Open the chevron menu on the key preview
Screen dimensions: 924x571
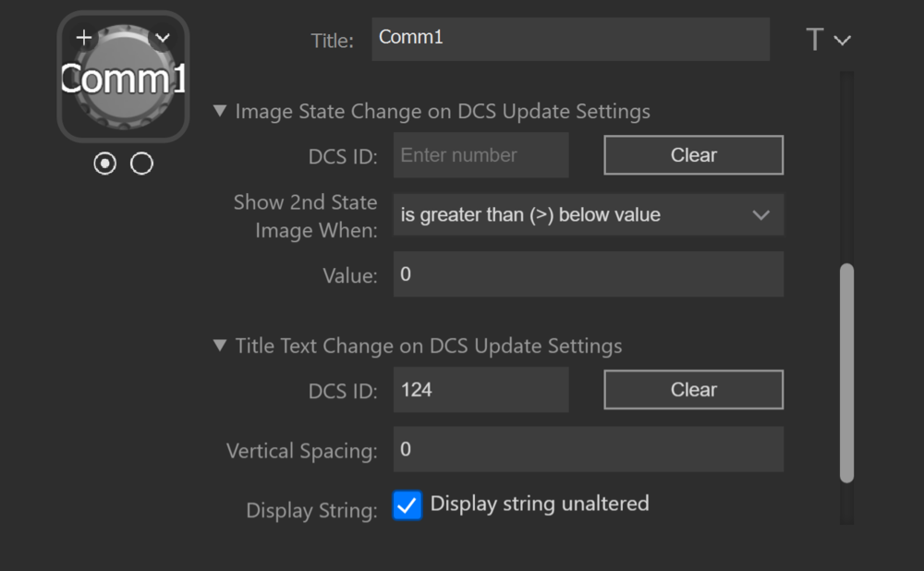coord(163,38)
